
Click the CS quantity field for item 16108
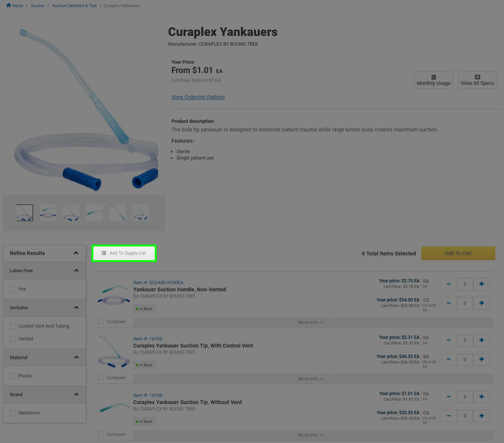(x=465, y=416)
